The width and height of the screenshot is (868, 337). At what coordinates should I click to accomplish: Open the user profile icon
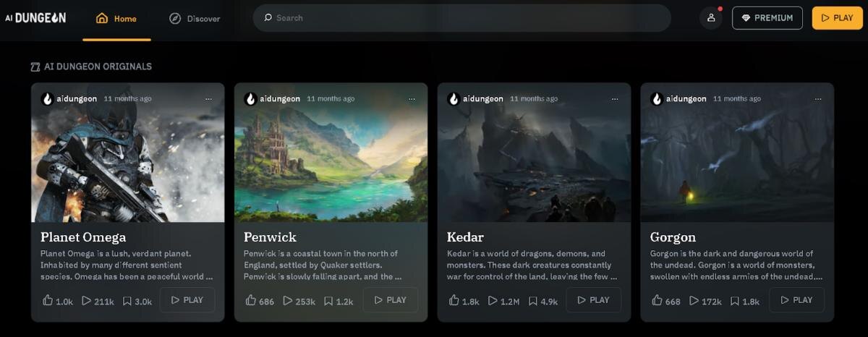click(x=711, y=18)
